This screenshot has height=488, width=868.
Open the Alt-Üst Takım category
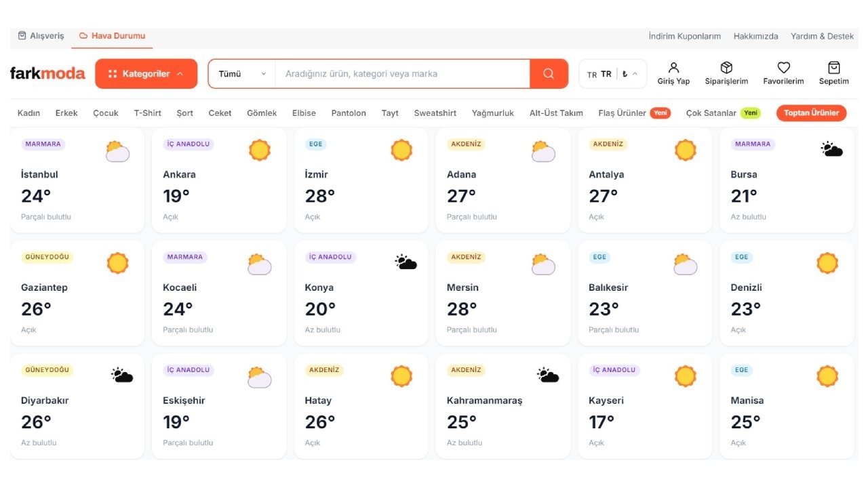(556, 113)
